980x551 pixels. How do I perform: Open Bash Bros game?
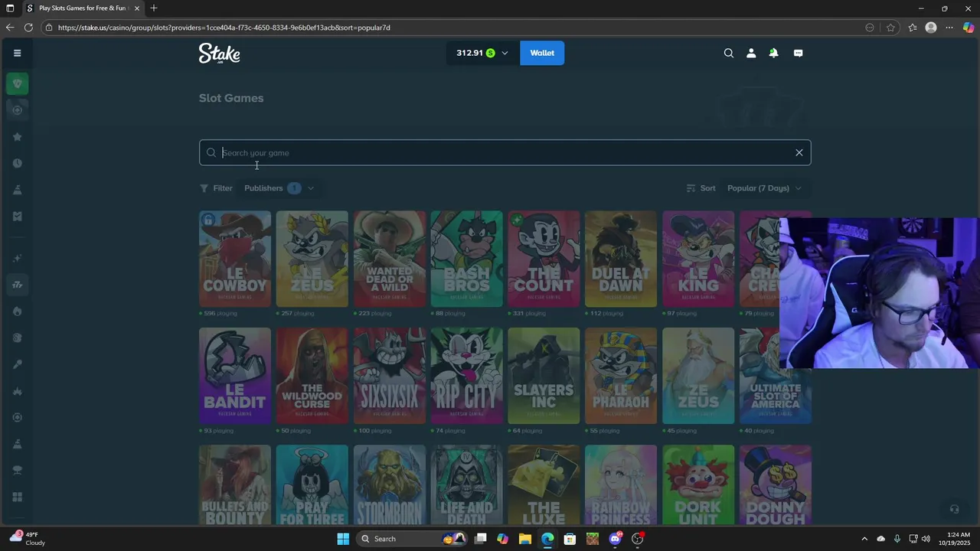(x=467, y=259)
